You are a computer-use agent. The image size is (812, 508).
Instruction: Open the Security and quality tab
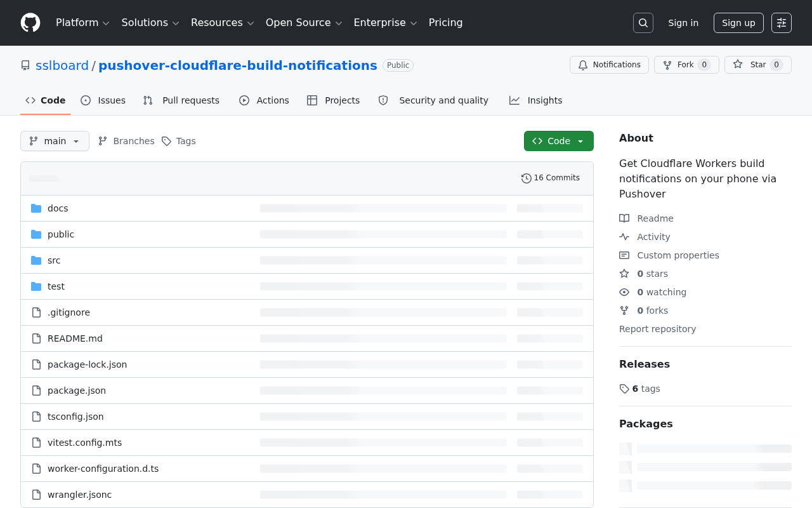coord(434,100)
